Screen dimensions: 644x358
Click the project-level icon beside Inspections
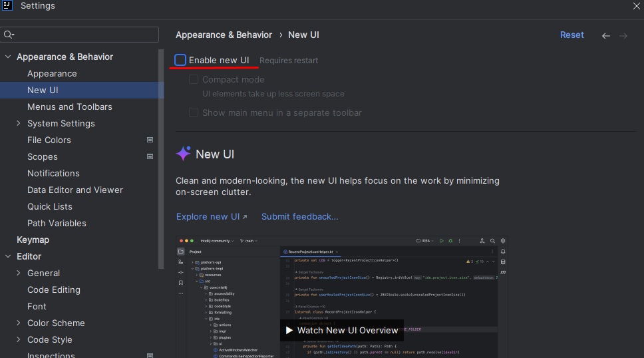coord(150,355)
